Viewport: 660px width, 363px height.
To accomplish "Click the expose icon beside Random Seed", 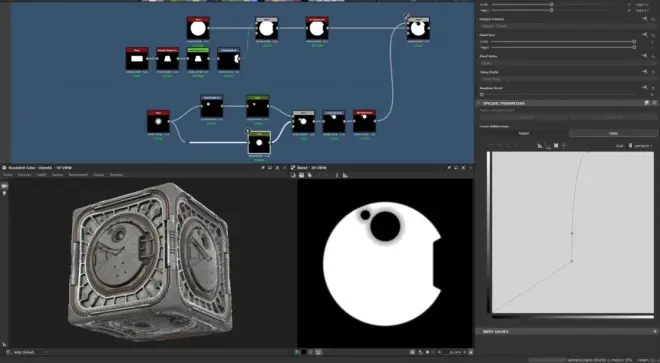I will 644,88.
